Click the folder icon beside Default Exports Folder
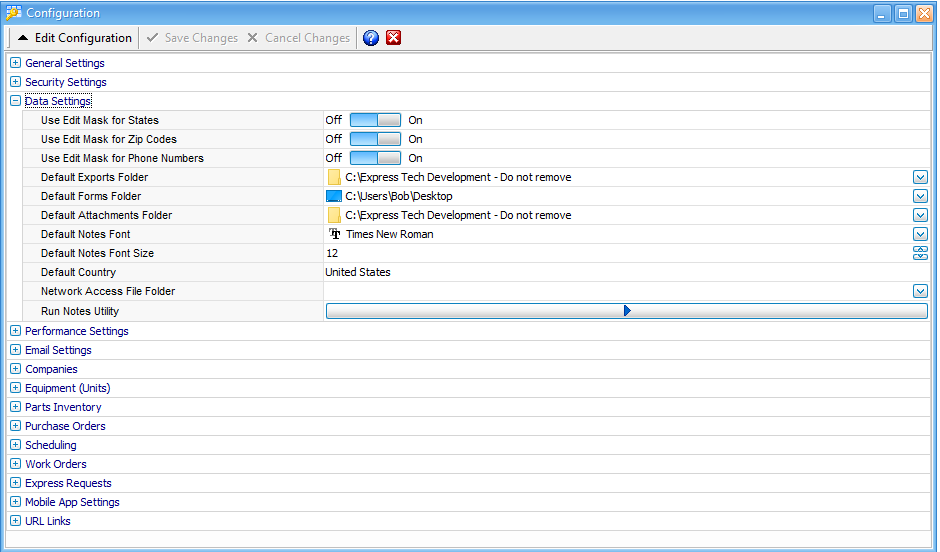 pyautogui.click(x=334, y=177)
